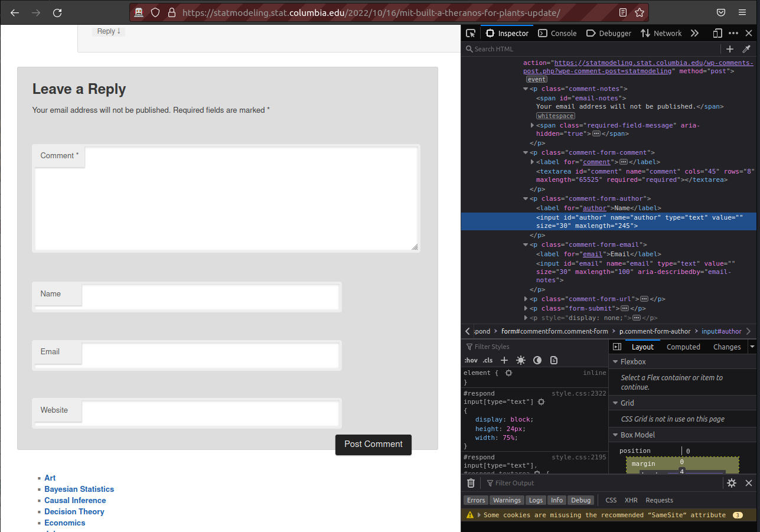Click the plus icon to add new rule
760x532 pixels.
(504, 360)
